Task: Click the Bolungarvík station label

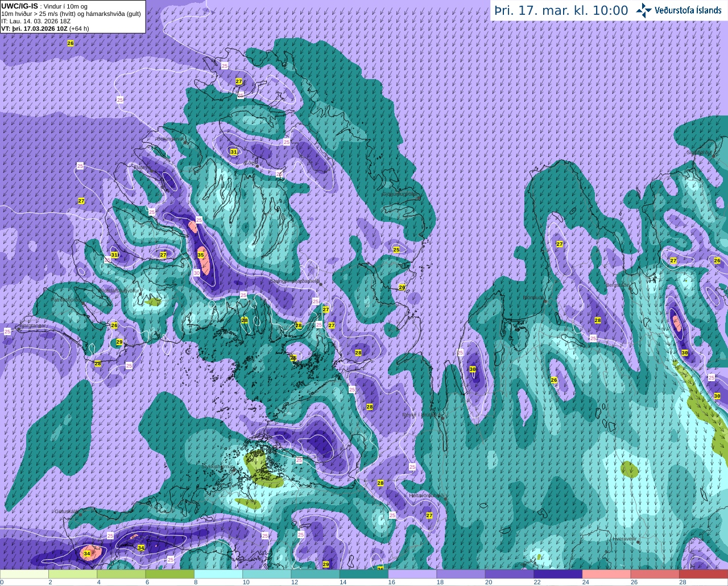Action: tap(170, 138)
